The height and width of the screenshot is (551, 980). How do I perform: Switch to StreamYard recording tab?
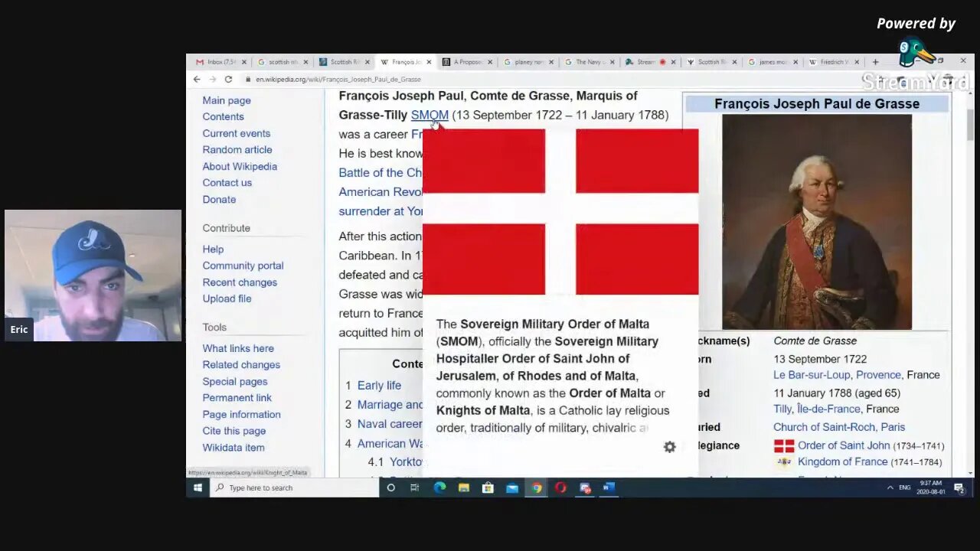click(x=650, y=62)
